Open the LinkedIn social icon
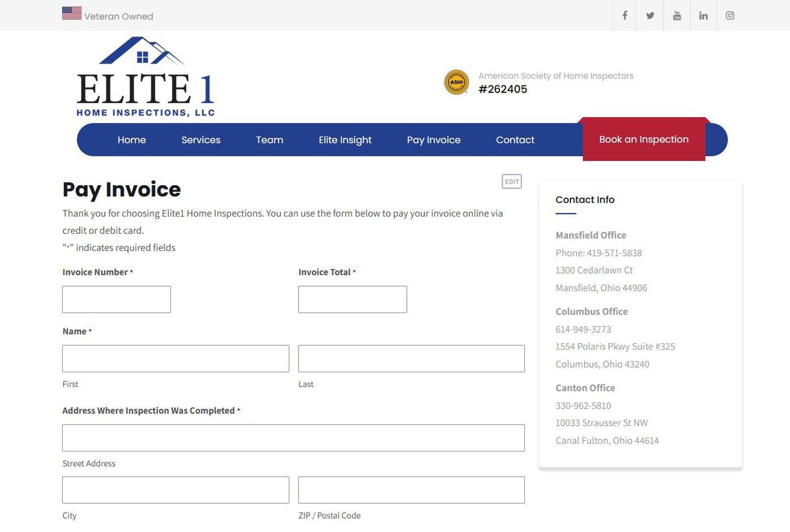 (x=703, y=16)
